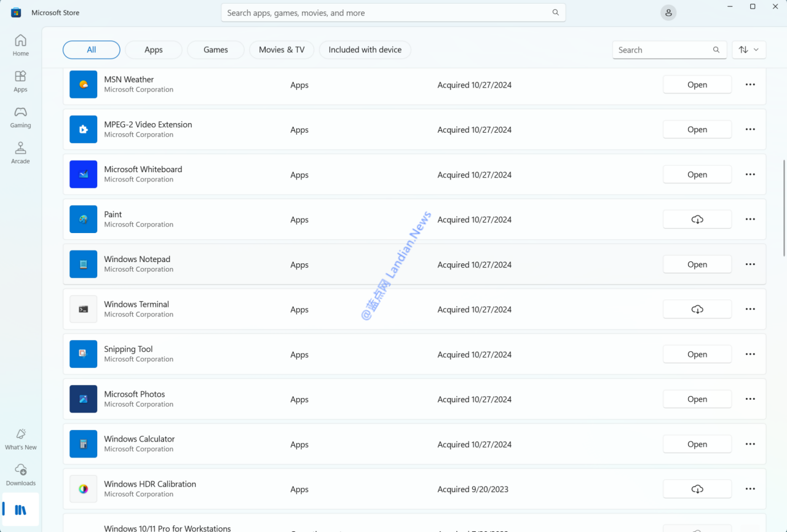
Task: Open more options for Windows Notepad
Action: pyautogui.click(x=750, y=264)
